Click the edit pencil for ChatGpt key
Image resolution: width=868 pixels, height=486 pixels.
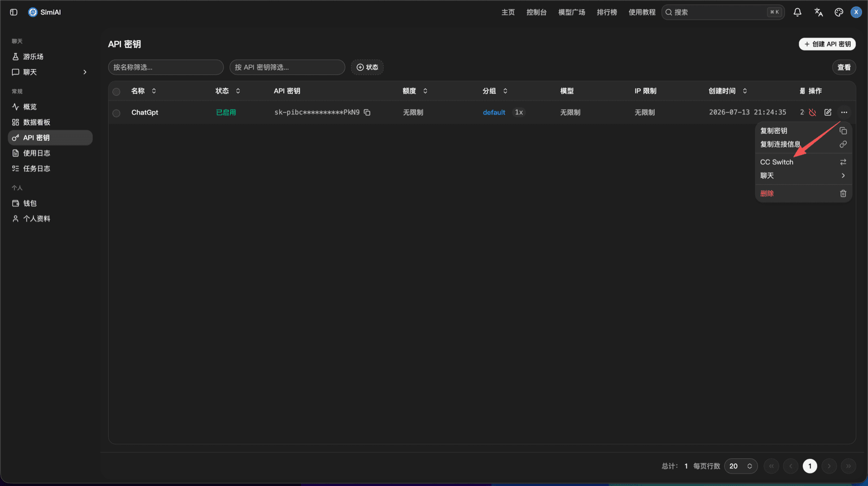[x=828, y=112]
